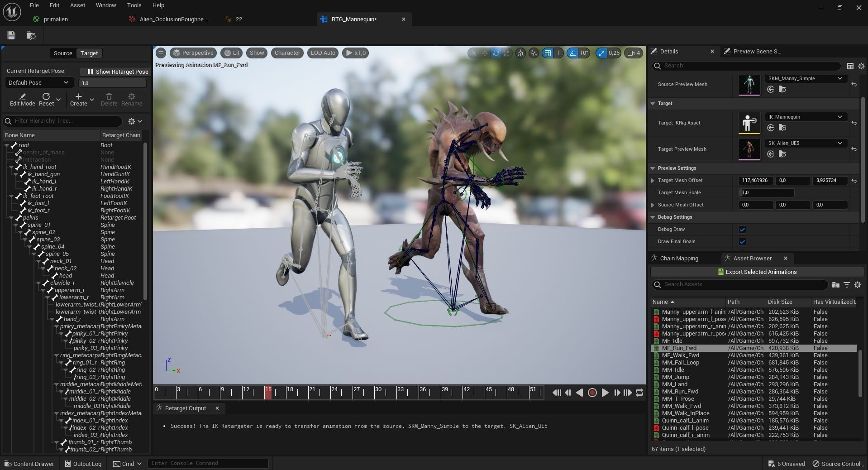Collapse the Debug Settings section

pyautogui.click(x=653, y=217)
